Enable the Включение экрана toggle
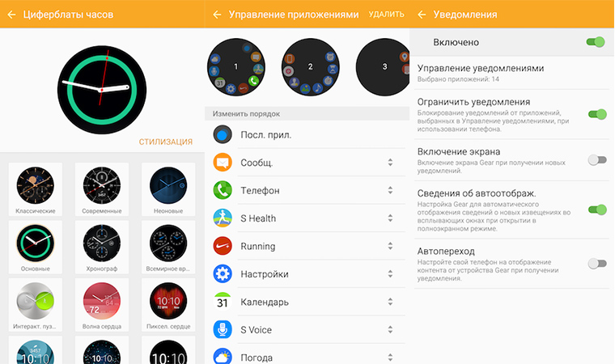This screenshot has height=364, width=615. click(597, 159)
